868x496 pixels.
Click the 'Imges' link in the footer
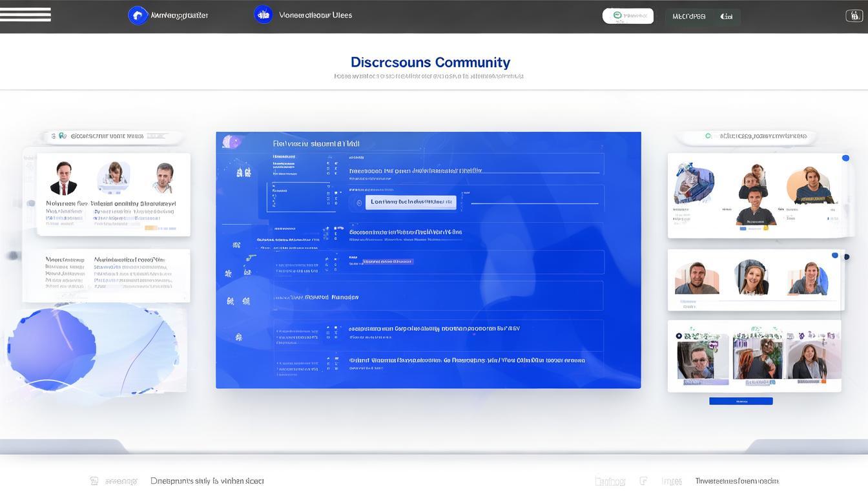click(x=672, y=480)
